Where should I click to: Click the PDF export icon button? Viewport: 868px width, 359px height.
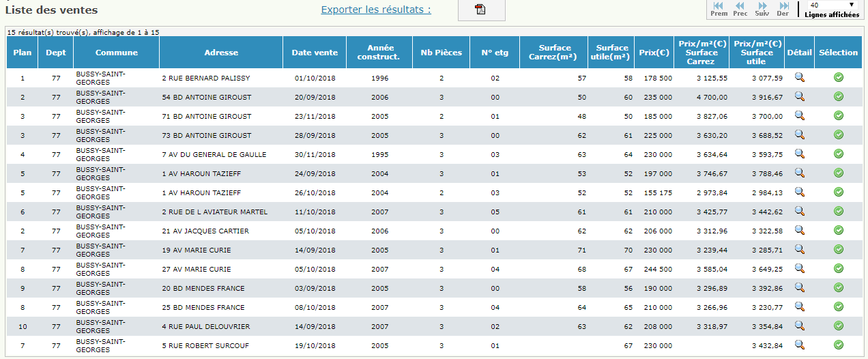[480, 10]
